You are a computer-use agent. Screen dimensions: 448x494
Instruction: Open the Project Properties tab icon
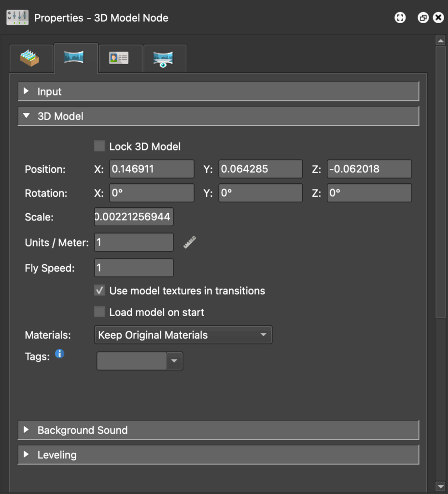click(30, 58)
